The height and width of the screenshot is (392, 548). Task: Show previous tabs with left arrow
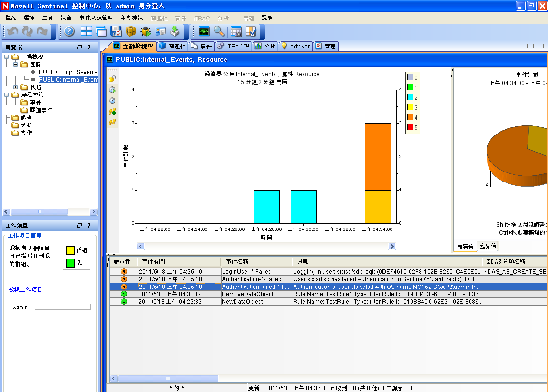(526, 46)
